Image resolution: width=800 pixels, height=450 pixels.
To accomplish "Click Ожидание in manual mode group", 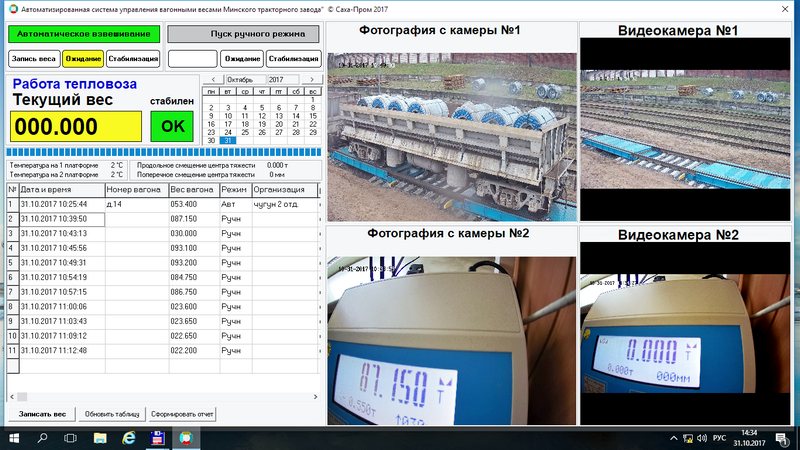I will (242, 59).
